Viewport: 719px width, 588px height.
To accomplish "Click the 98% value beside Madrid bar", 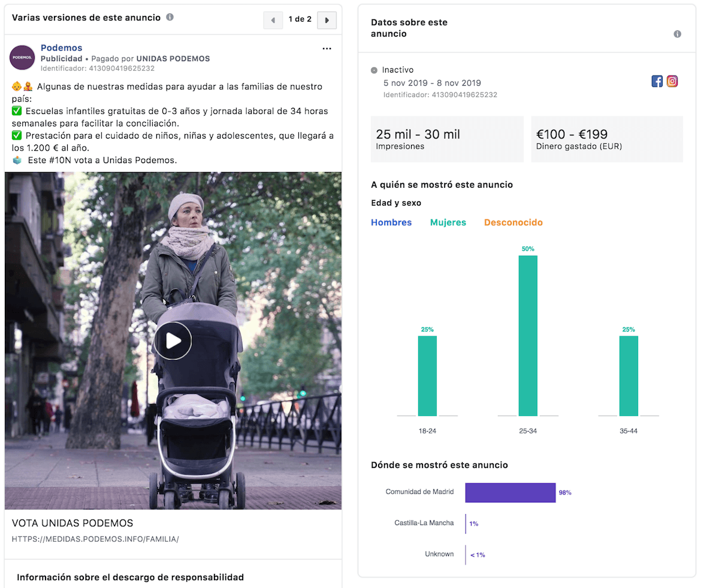I will pyautogui.click(x=565, y=493).
